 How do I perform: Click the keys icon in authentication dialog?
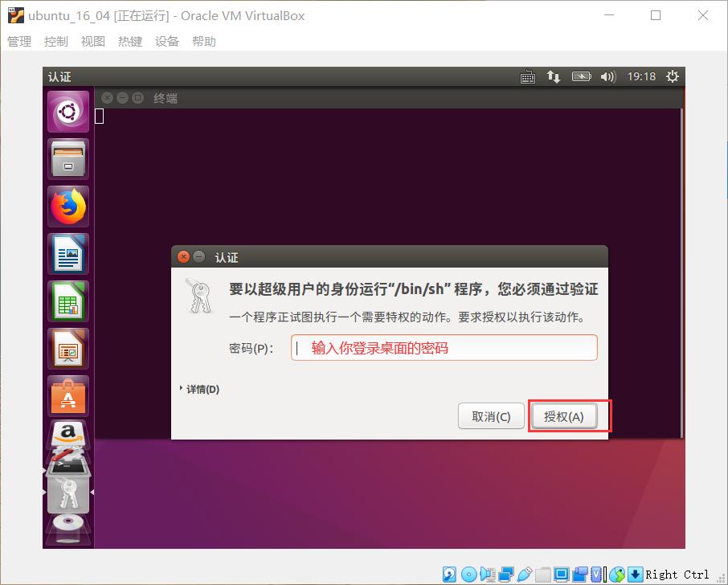pos(199,296)
